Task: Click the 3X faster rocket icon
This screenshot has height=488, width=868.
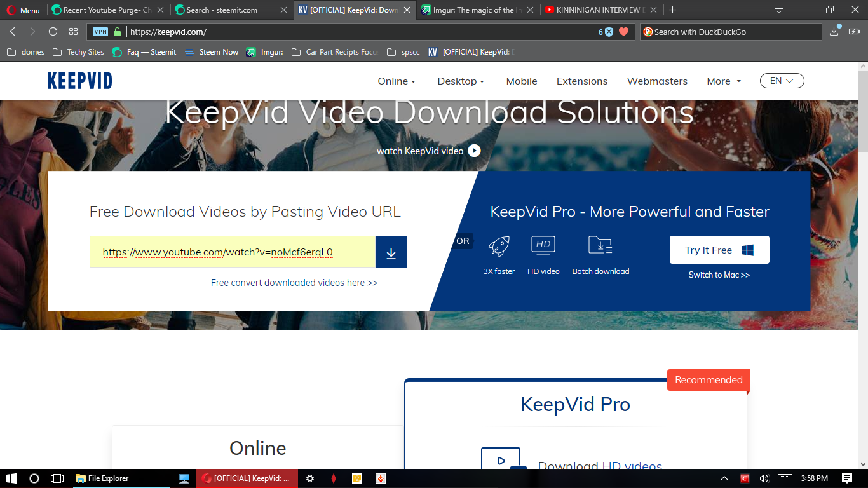Action: tap(499, 247)
